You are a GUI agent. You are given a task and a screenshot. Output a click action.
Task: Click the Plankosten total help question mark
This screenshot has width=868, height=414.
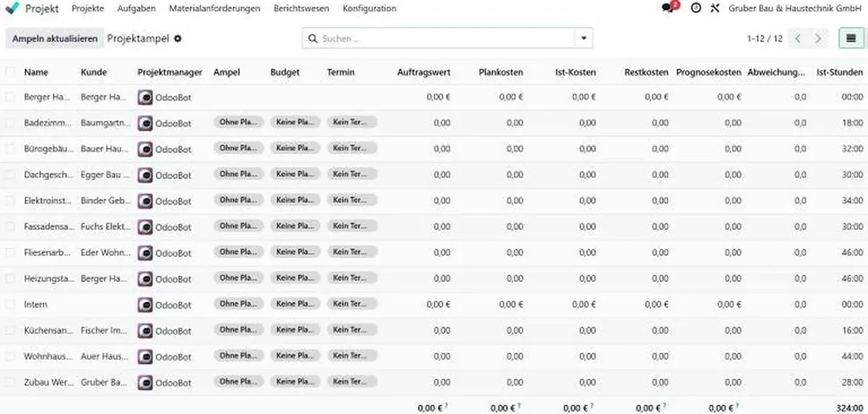[x=520, y=406]
